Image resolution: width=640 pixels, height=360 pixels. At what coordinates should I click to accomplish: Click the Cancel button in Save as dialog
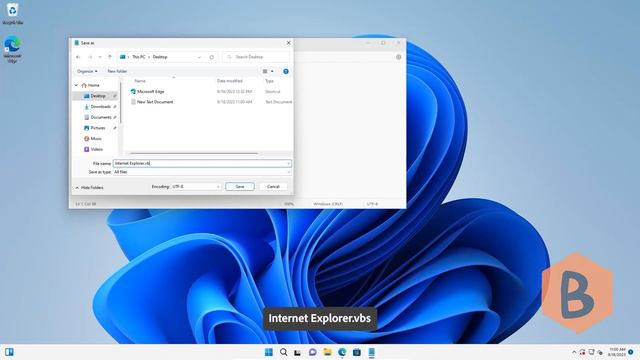coord(273,187)
